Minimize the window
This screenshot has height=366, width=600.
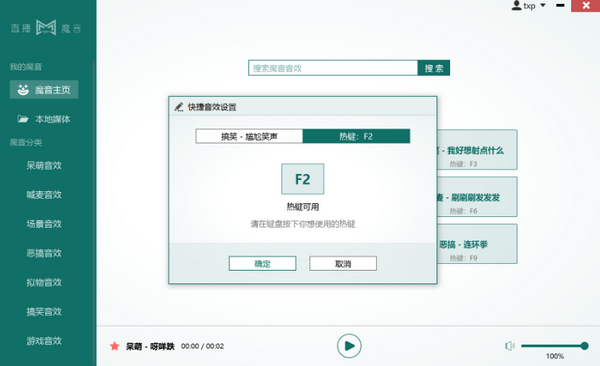pos(560,5)
